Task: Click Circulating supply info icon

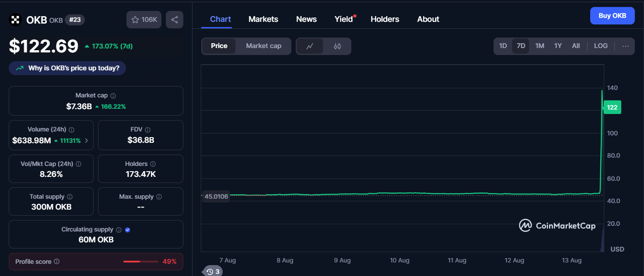Action: pos(118,230)
